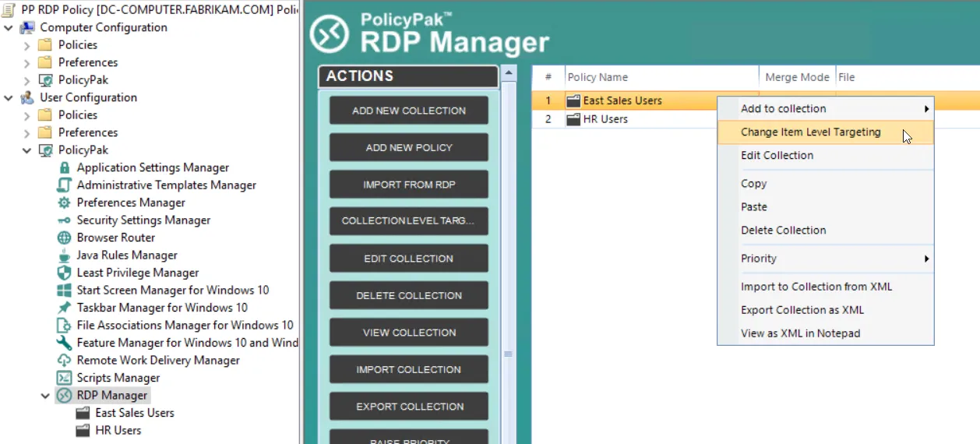Click the PolicyPak icon under User Configuration
Screen dimensions: 980x444
pos(45,150)
